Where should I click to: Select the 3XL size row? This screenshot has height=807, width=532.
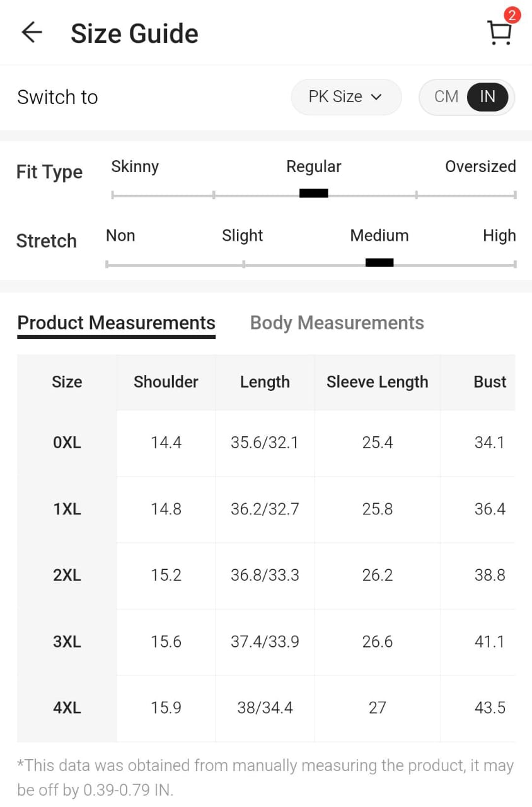(67, 642)
